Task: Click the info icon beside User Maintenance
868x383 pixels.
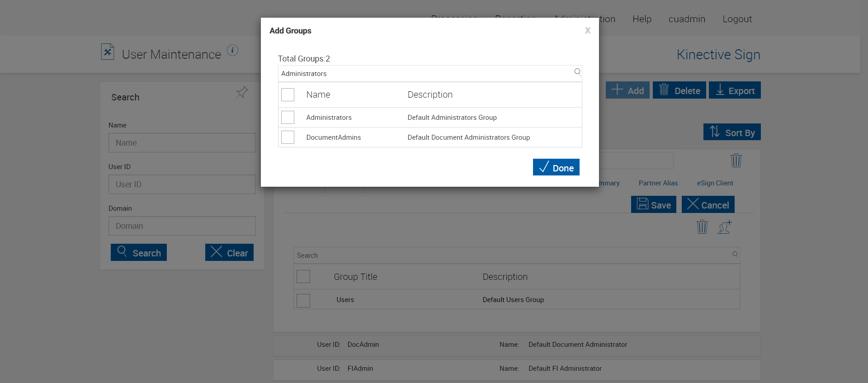Action: [232, 50]
